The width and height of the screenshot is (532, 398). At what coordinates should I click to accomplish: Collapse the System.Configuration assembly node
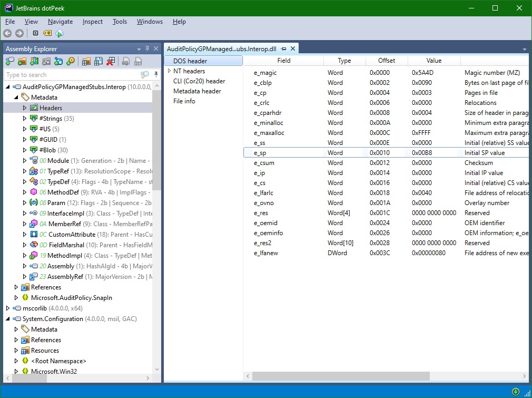[x=7, y=318]
